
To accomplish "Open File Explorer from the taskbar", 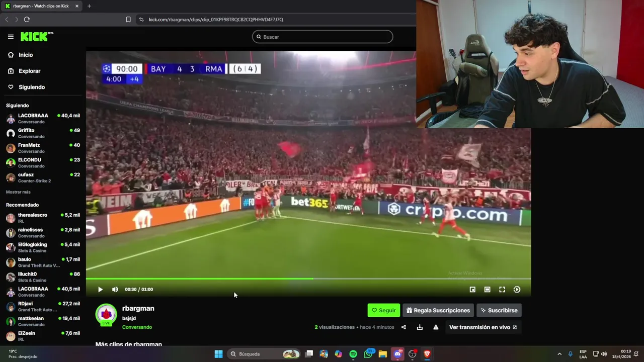I will coord(383,354).
